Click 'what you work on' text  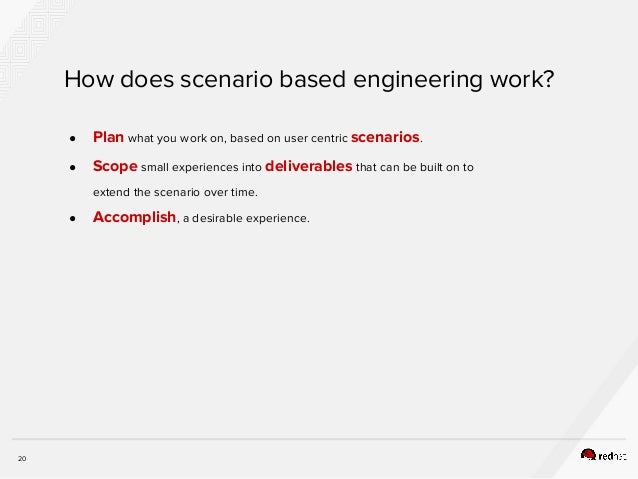(175, 138)
